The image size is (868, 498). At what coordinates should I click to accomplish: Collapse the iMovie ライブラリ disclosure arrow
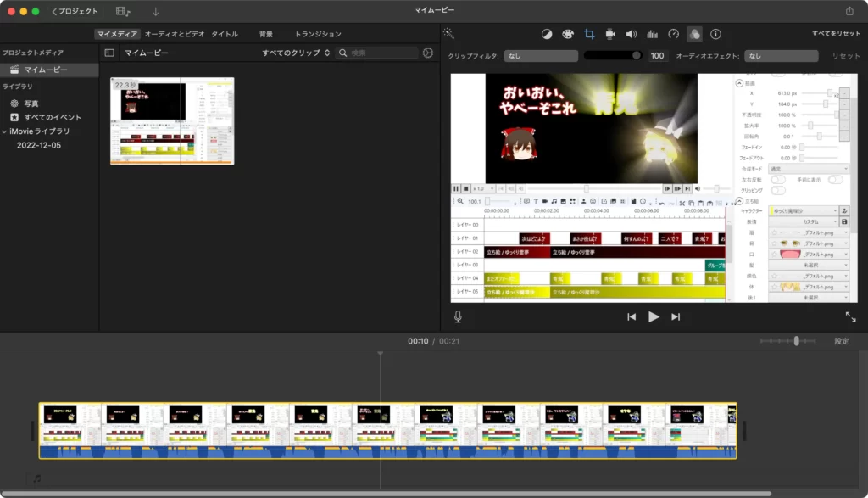point(4,131)
